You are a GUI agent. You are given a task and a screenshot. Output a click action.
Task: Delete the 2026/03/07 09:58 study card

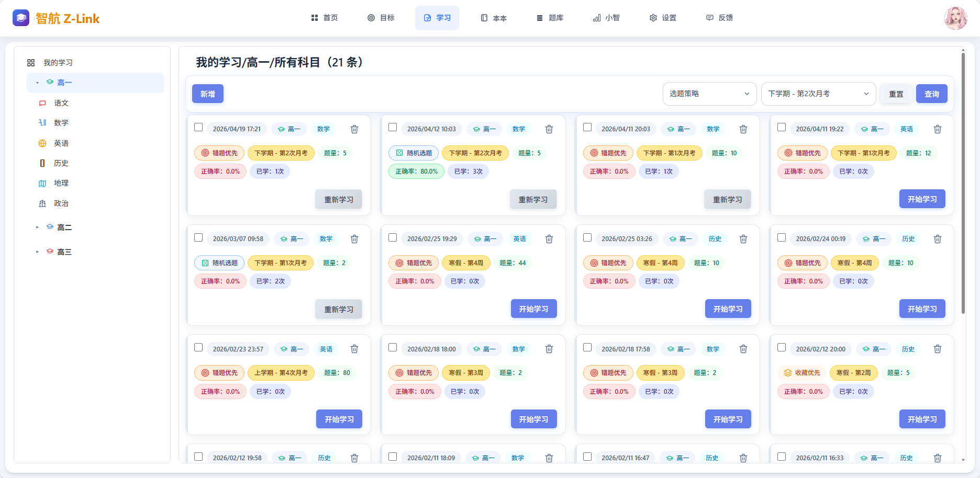(x=354, y=239)
